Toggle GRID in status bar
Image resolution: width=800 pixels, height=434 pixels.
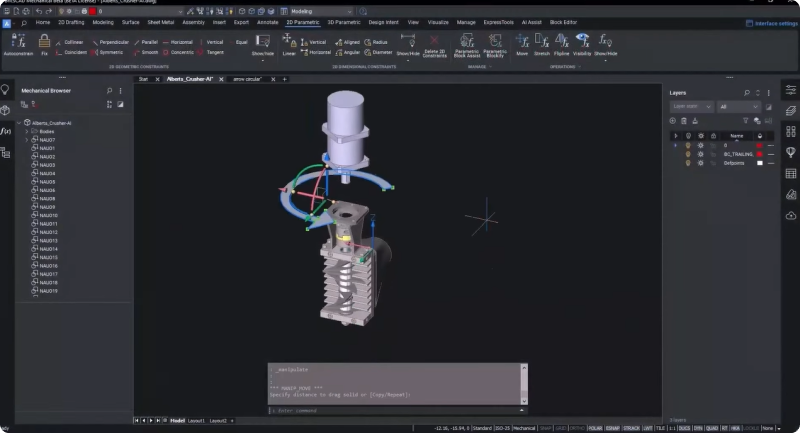(x=561, y=428)
